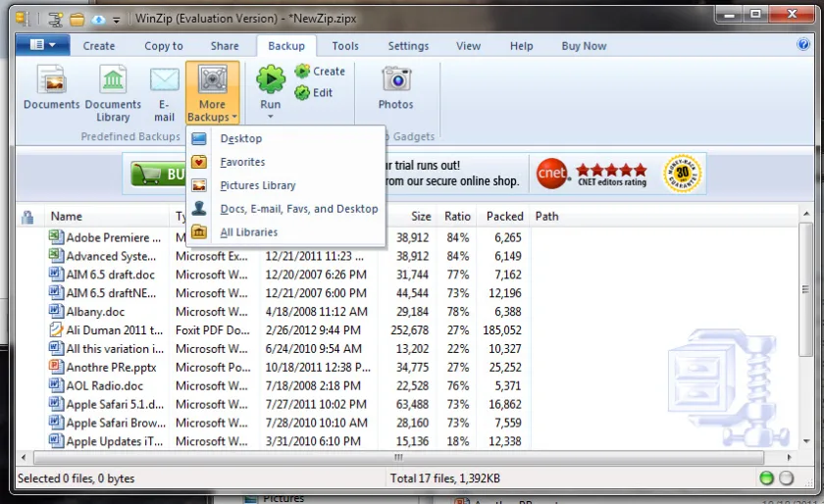This screenshot has height=504, width=824.
Task: Select Documents Library backup
Action: click(x=113, y=93)
